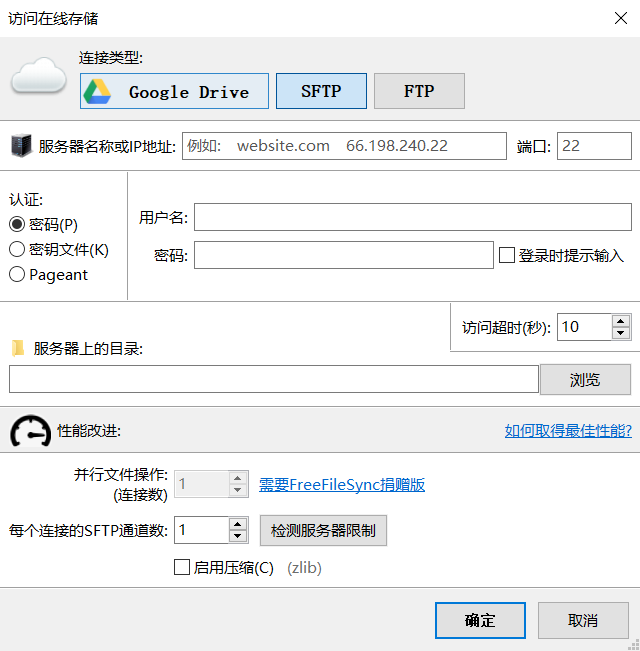Screen dimensions: 640x651
Task: Click the server icon beside address field
Action: click(20, 146)
